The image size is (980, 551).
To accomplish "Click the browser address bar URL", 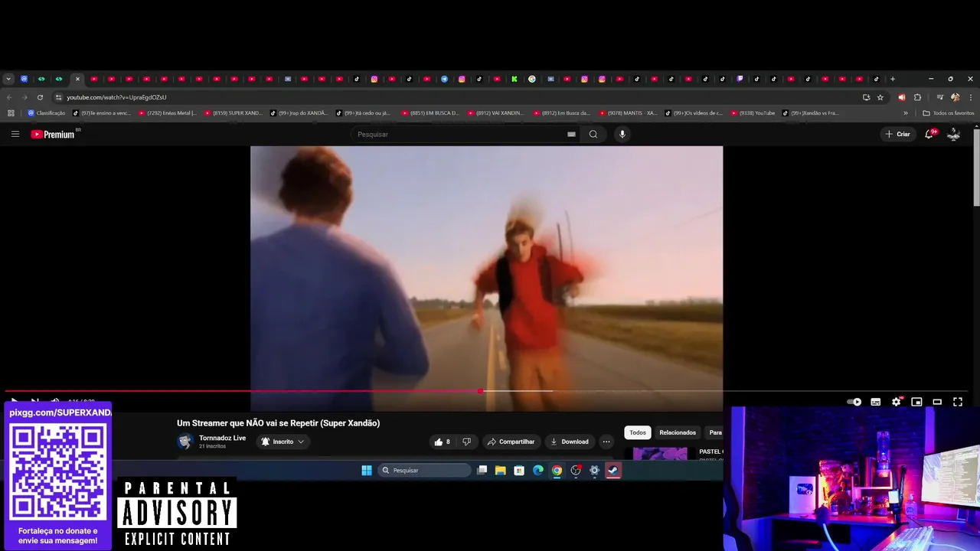I will click(x=116, y=97).
